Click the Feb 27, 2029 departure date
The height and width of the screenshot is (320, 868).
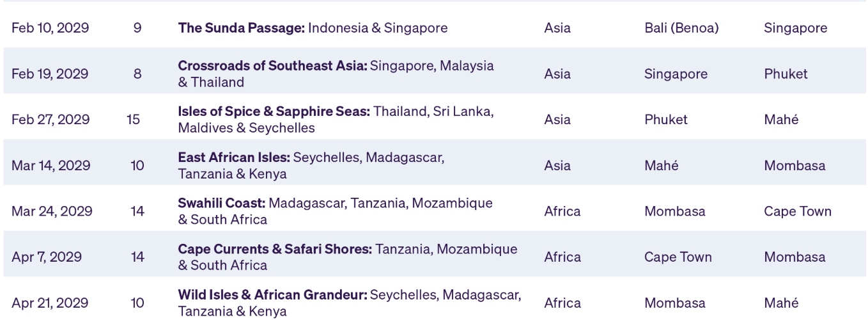point(50,120)
